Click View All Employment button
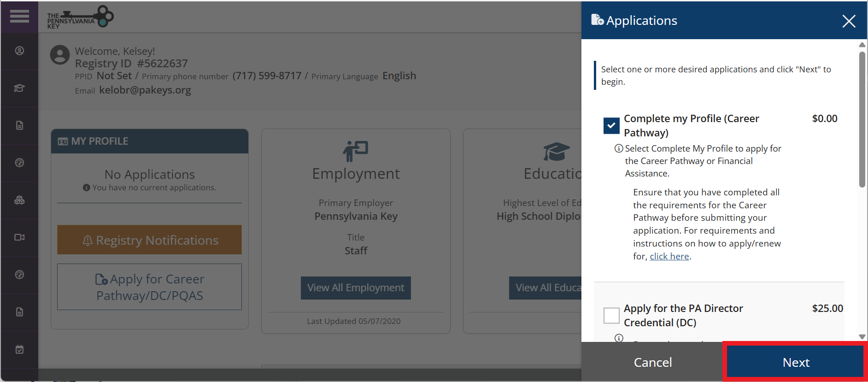This screenshot has height=382, width=868. [x=356, y=288]
